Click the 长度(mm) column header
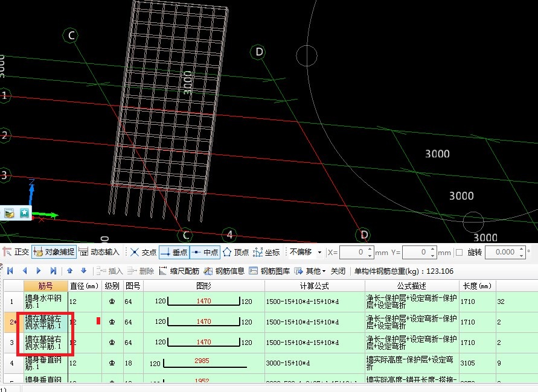The width and height of the screenshot is (538, 392). [477, 286]
